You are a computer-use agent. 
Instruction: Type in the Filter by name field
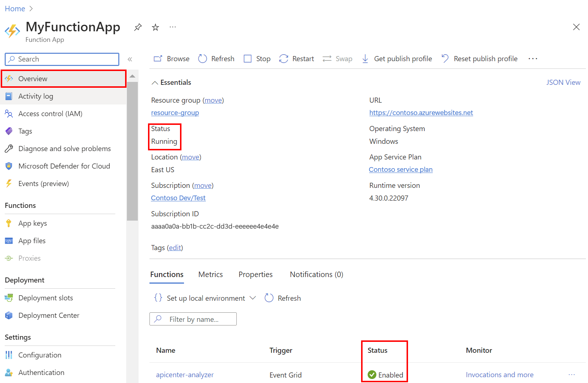pyautogui.click(x=198, y=319)
